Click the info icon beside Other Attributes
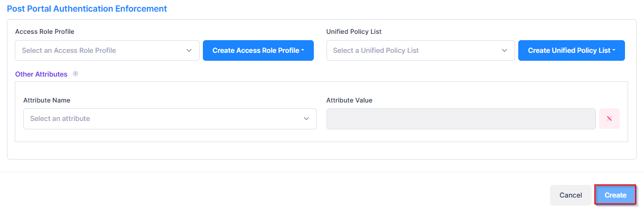Viewport: 644px width, 215px height. point(76,74)
